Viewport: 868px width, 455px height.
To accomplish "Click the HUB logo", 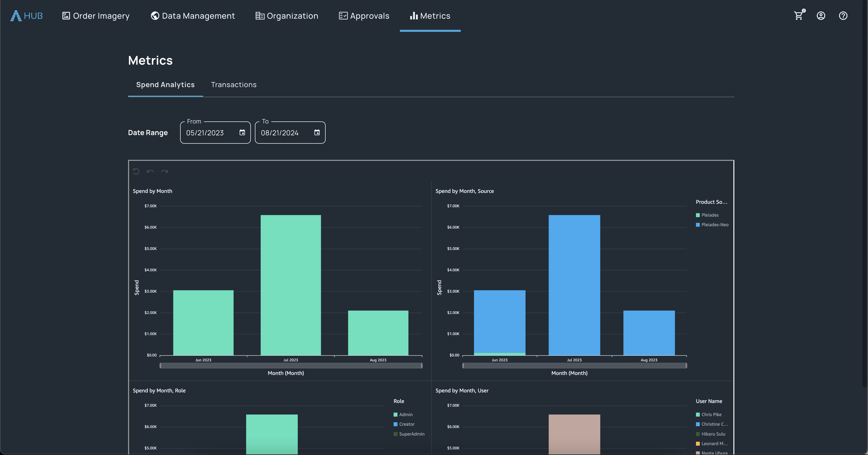I will click(26, 15).
